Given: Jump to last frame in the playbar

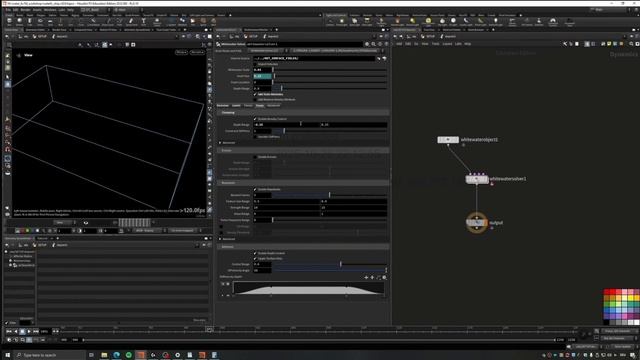Looking at the screenshot, I should click(x=36, y=332).
